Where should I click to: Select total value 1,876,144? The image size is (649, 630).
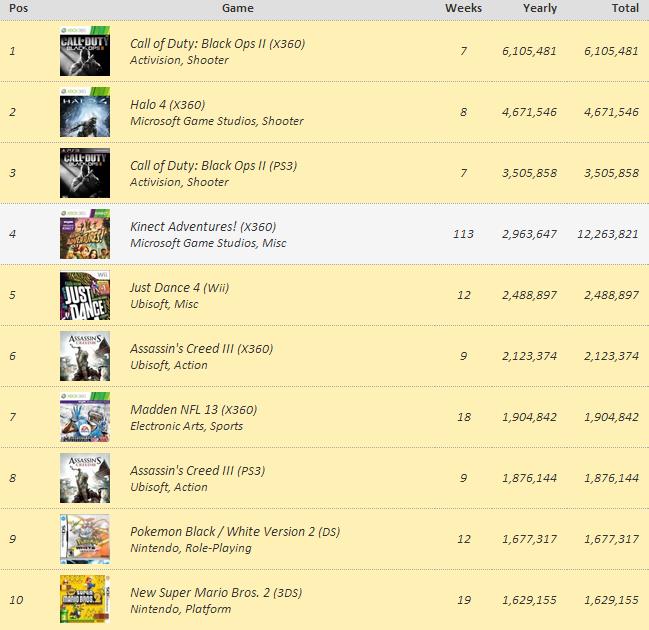pyautogui.click(x=611, y=478)
